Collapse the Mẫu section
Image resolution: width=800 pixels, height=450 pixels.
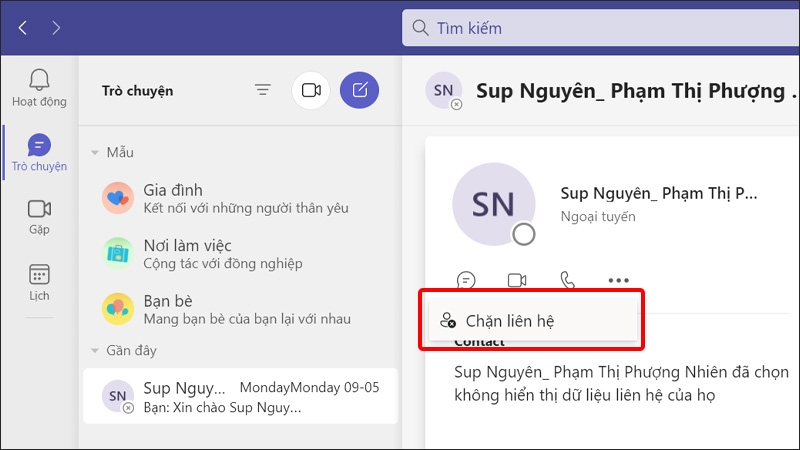click(x=95, y=153)
